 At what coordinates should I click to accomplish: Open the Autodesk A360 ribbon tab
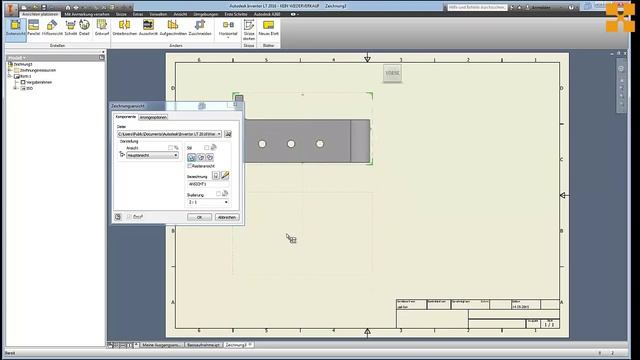click(x=267, y=14)
